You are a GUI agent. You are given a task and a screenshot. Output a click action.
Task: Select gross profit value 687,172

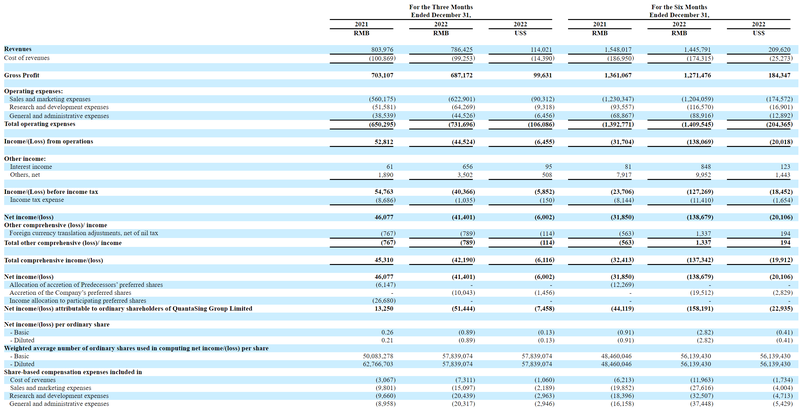click(462, 75)
